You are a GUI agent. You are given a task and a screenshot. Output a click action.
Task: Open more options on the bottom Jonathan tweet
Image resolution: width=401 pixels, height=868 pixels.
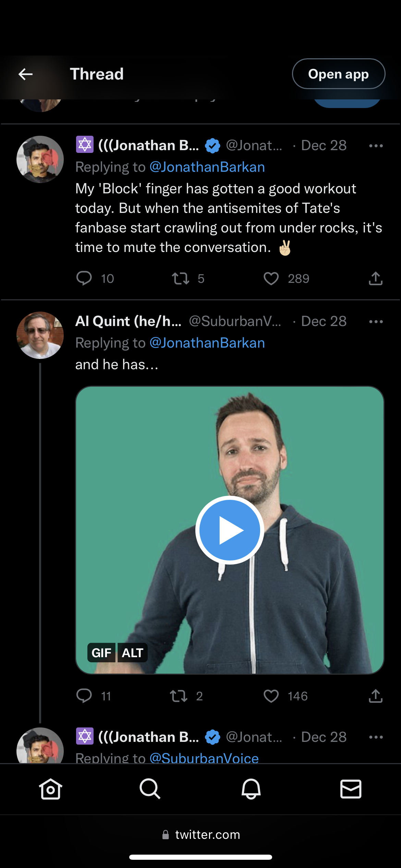376,737
